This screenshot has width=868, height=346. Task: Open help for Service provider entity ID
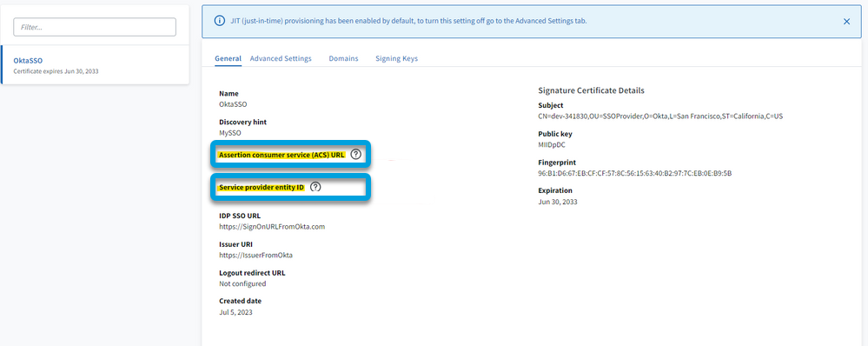[315, 187]
